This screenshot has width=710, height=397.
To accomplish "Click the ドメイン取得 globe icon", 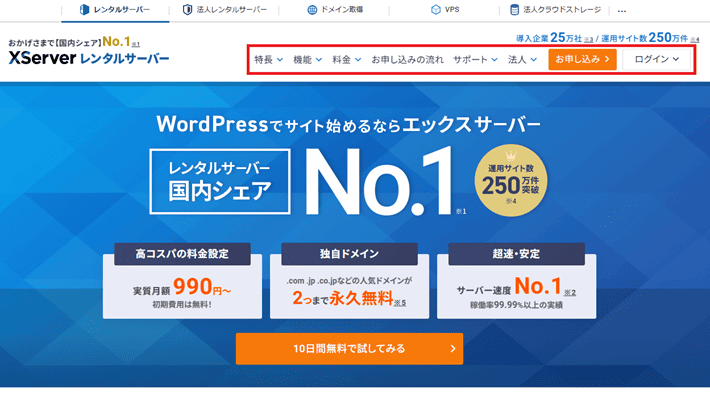I will [312, 10].
